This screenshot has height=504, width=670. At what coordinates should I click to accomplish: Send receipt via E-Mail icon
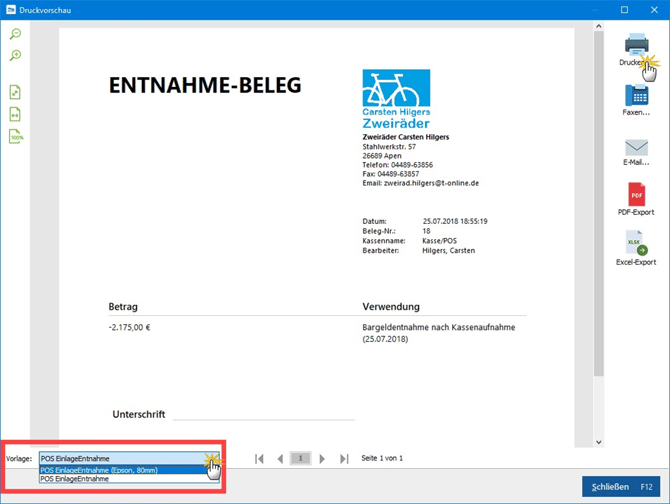[x=636, y=148]
